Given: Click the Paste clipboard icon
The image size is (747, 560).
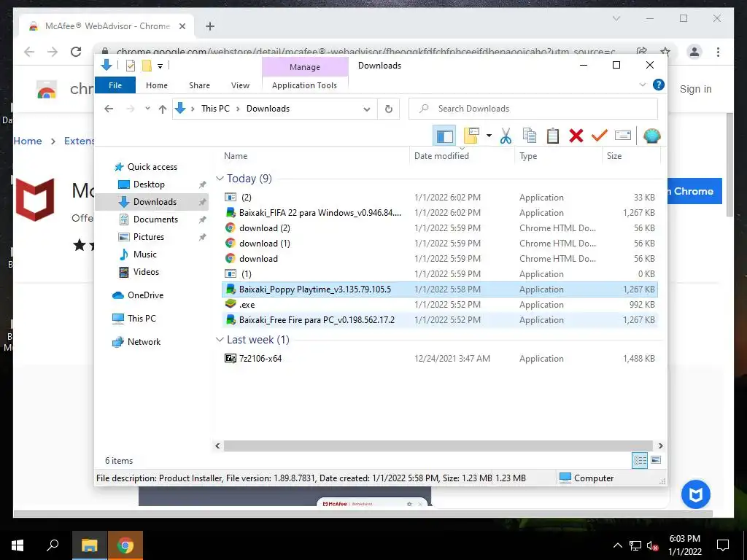Looking at the screenshot, I should [553, 136].
